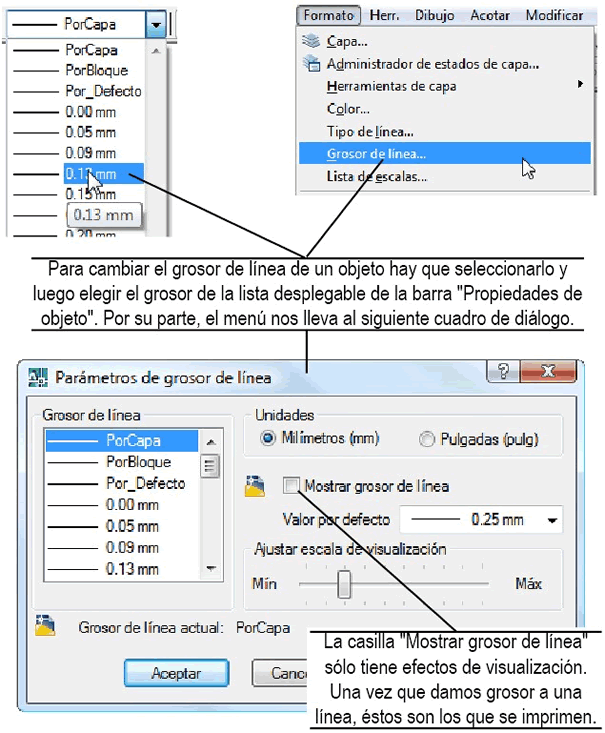Select Por_Defecto in the dialog's Grosor list
This screenshot has width=605, height=733.
click(122, 483)
